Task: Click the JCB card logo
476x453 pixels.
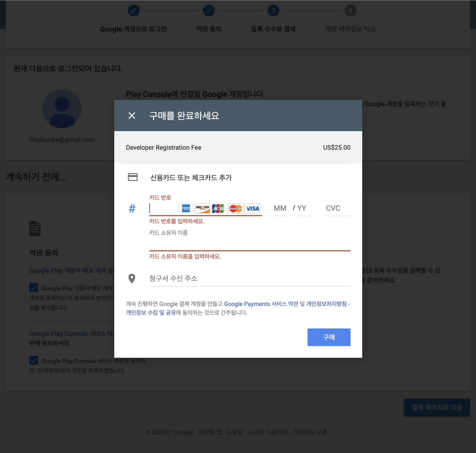Action: [x=218, y=208]
